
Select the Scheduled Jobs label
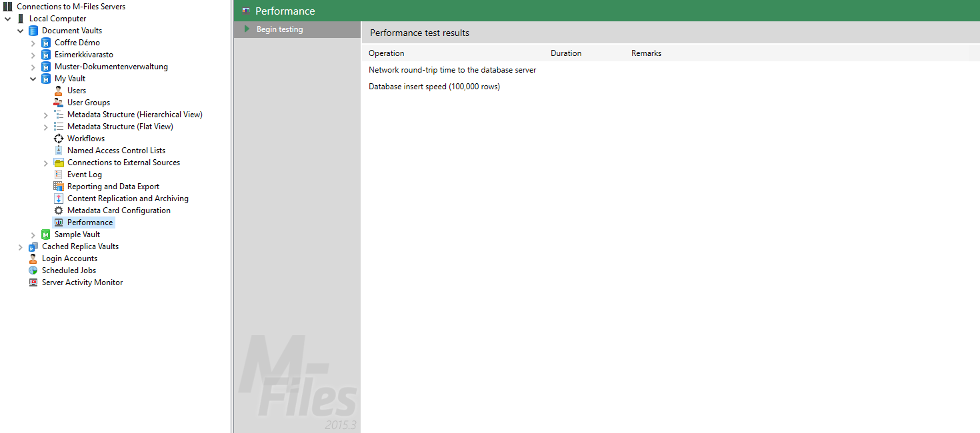point(69,270)
